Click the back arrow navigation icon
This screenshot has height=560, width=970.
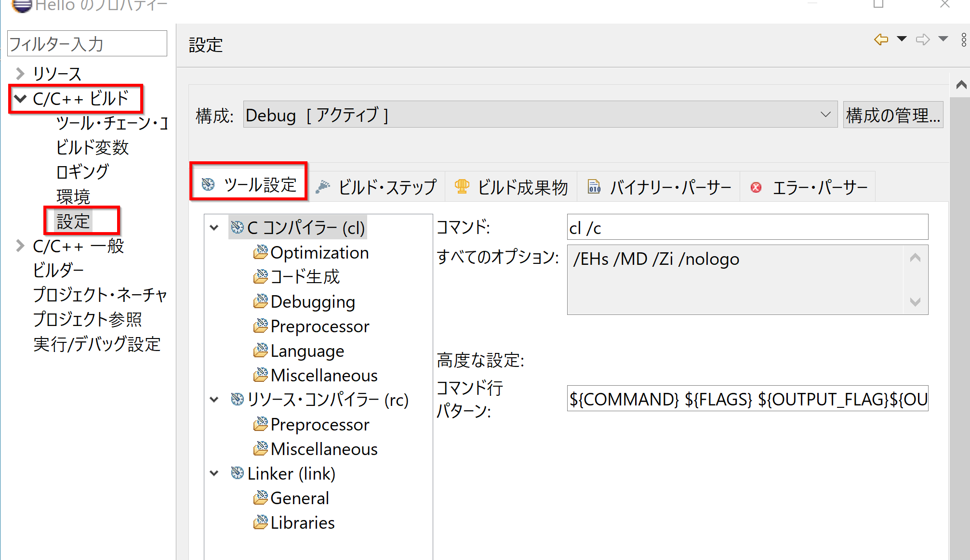(881, 39)
